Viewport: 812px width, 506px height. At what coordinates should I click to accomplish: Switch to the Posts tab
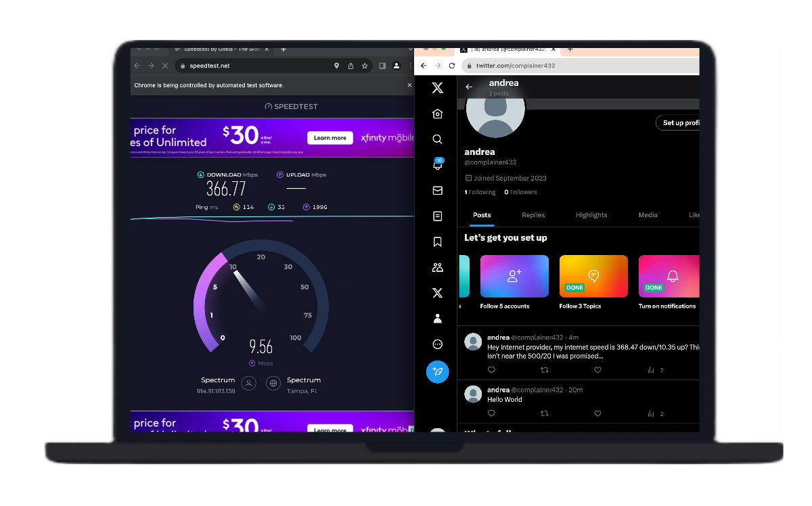click(482, 215)
